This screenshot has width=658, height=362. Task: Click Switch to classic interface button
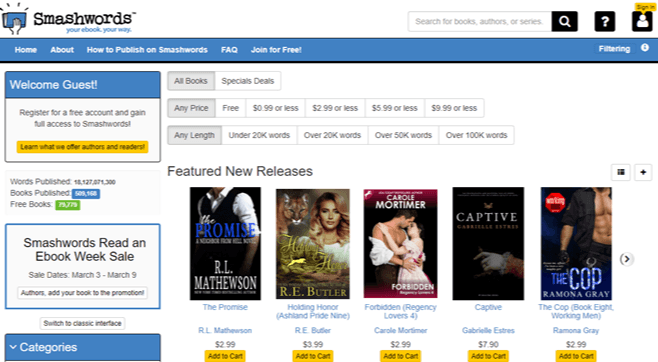coord(82,323)
